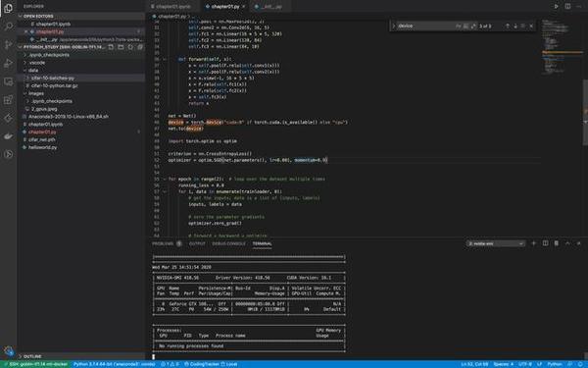Close the chapter01.py editor tab
Screen dimensions: 588x368
(244, 7)
